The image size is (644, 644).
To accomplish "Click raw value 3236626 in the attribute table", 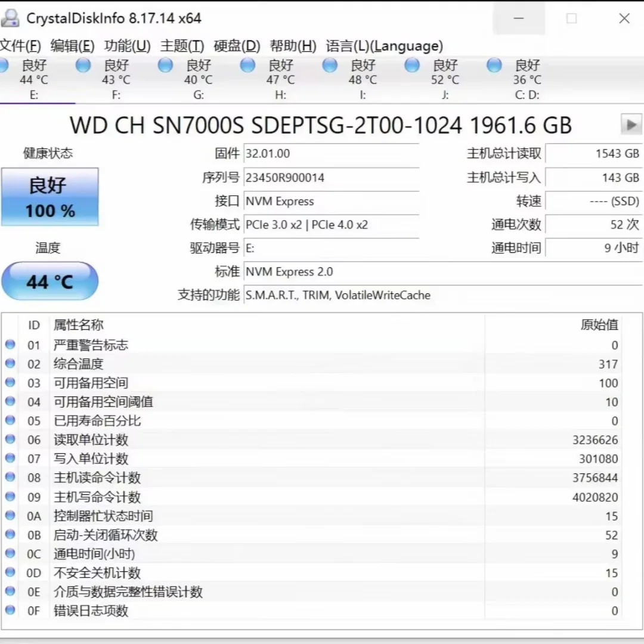I will pyautogui.click(x=595, y=440).
